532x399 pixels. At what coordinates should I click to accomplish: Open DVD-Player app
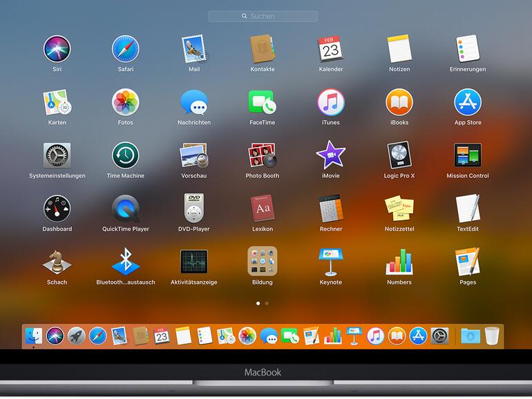194,208
